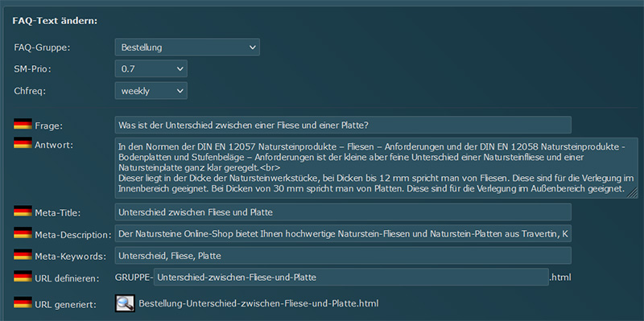Click into the Antwort text area
The height and width of the screenshot is (321, 644).
pos(376,168)
